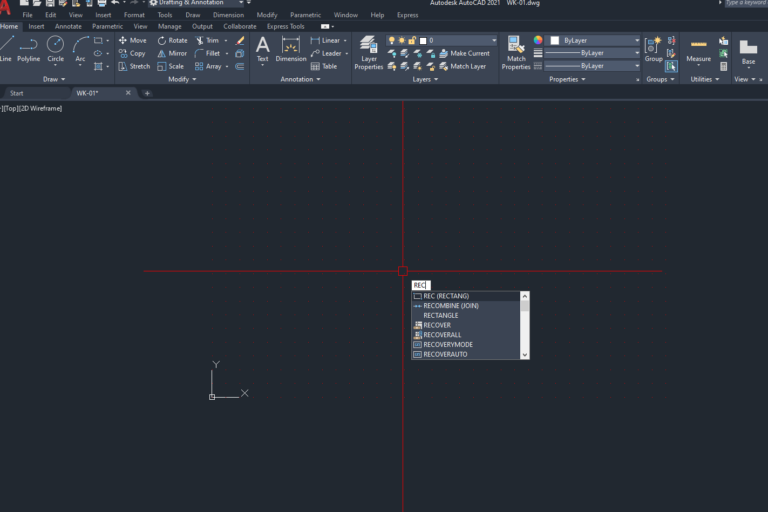Viewport: 768px width, 512px height.
Task: Expand the Properties panel
Action: (567, 79)
